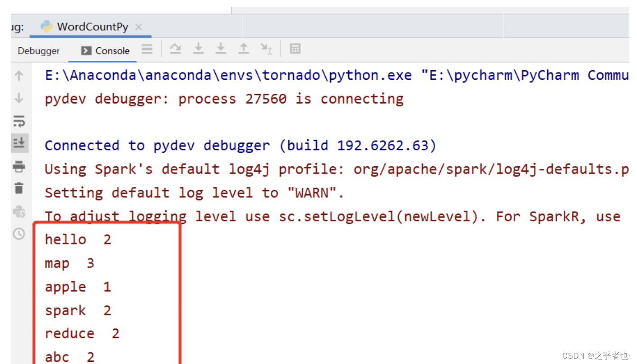The image size is (637, 364).
Task: Click the clock history icon in gutter
Action: point(19,234)
